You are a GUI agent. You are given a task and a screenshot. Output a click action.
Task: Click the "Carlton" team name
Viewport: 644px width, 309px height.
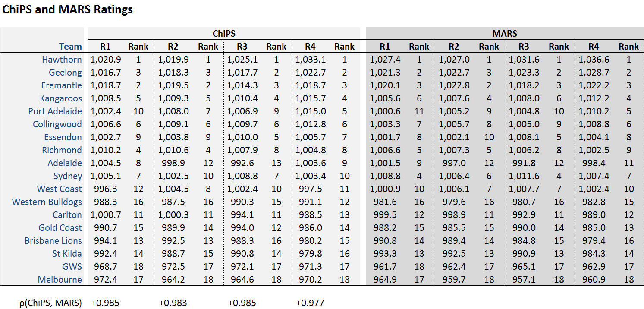[x=67, y=215]
